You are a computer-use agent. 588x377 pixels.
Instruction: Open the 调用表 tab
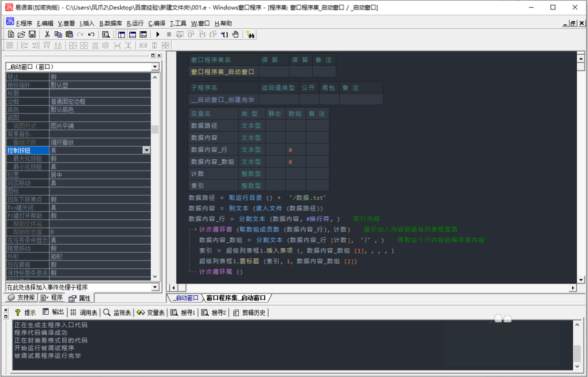point(83,312)
